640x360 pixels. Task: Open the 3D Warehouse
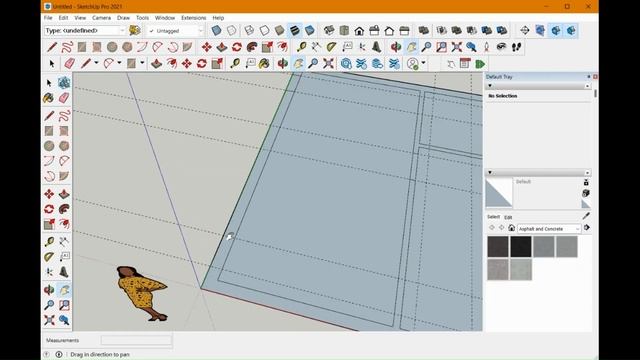pos(346,64)
